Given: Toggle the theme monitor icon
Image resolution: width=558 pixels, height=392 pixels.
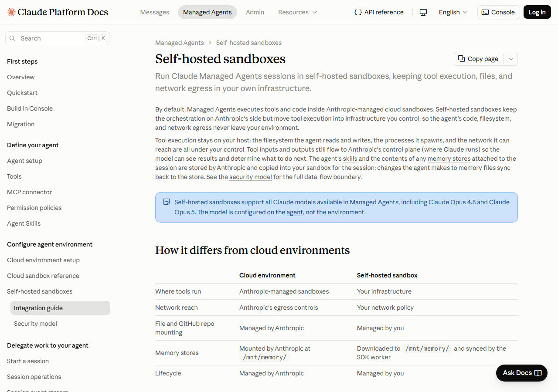Looking at the screenshot, I should coord(423,12).
